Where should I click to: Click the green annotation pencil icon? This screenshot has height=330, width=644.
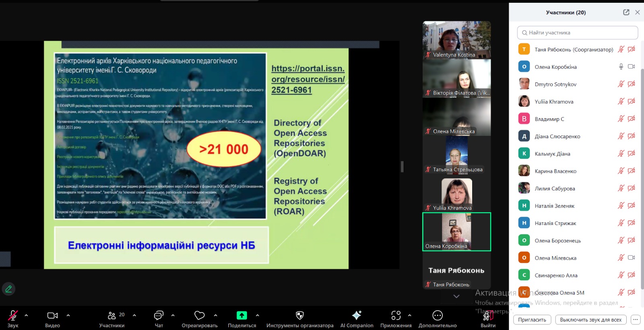coord(8,289)
